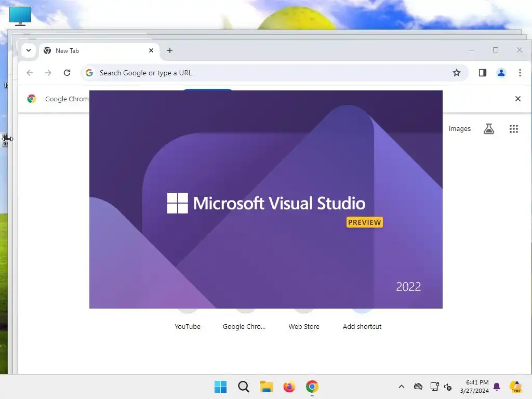Open the PRE tray icon

pos(515,387)
